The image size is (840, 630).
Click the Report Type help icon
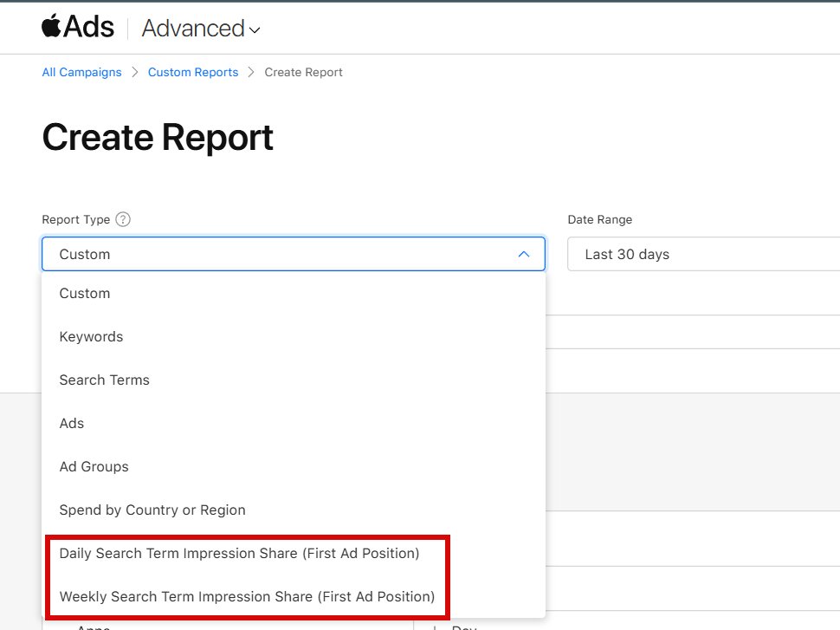123,219
